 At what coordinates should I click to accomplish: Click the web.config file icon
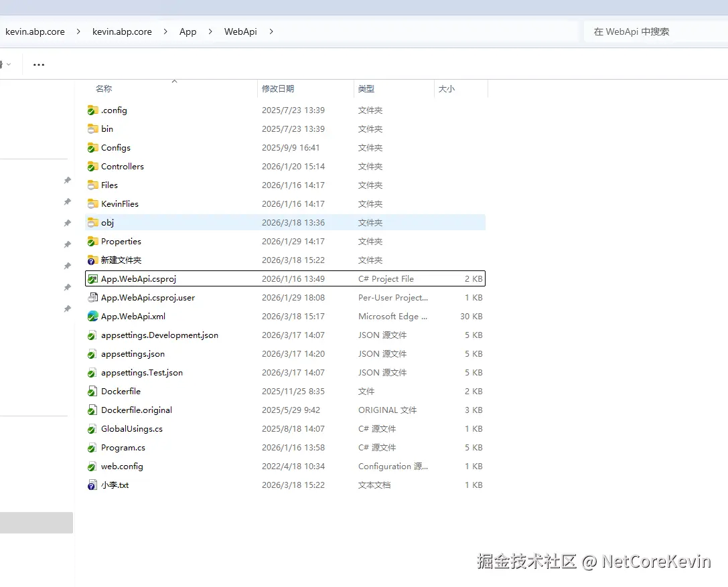pyautogui.click(x=93, y=467)
